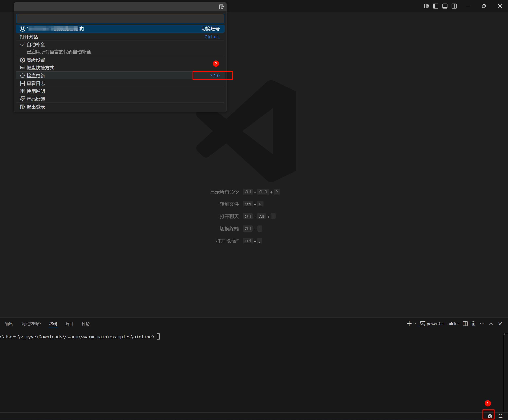Switch to the 调试控制台 tab
Image resolution: width=508 pixels, height=420 pixels.
click(31, 324)
